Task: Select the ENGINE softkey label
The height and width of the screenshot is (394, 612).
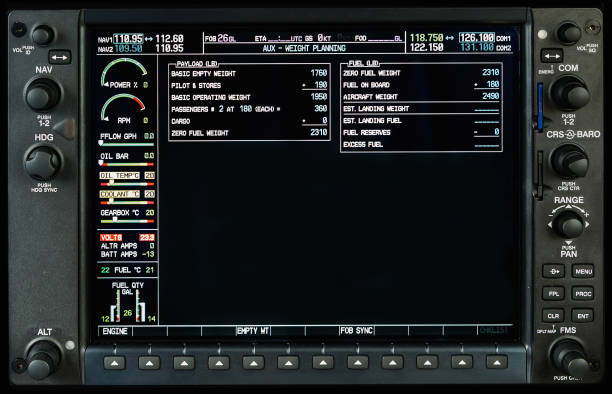Action: click(x=115, y=331)
